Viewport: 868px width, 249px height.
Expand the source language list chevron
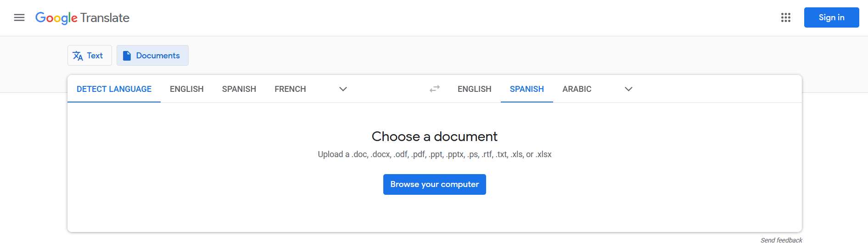pyautogui.click(x=343, y=89)
